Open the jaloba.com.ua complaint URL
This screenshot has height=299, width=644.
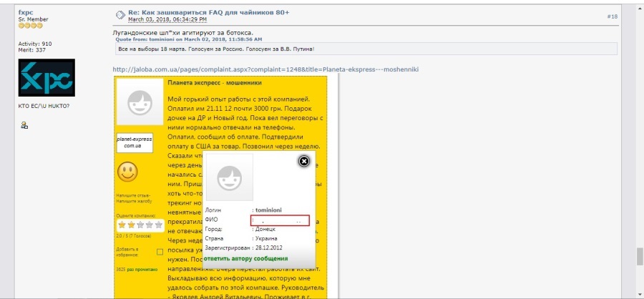(x=265, y=69)
